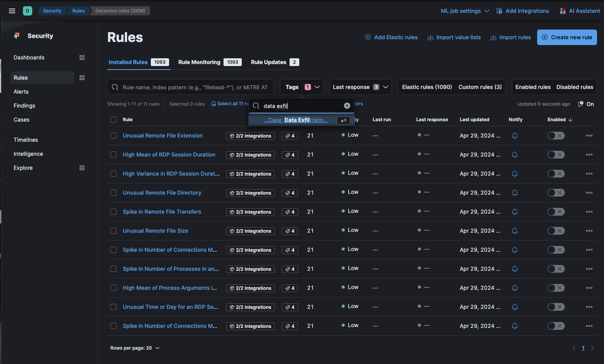Enable the rule Unusual Remote File Extension

coord(556,136)
